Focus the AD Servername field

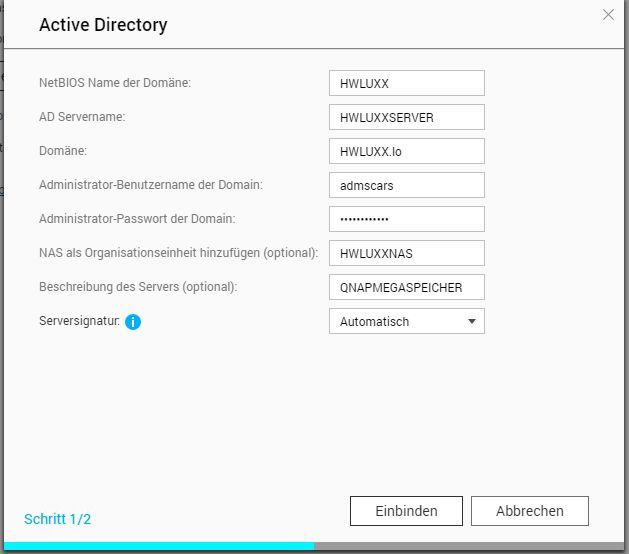(407, 117)
